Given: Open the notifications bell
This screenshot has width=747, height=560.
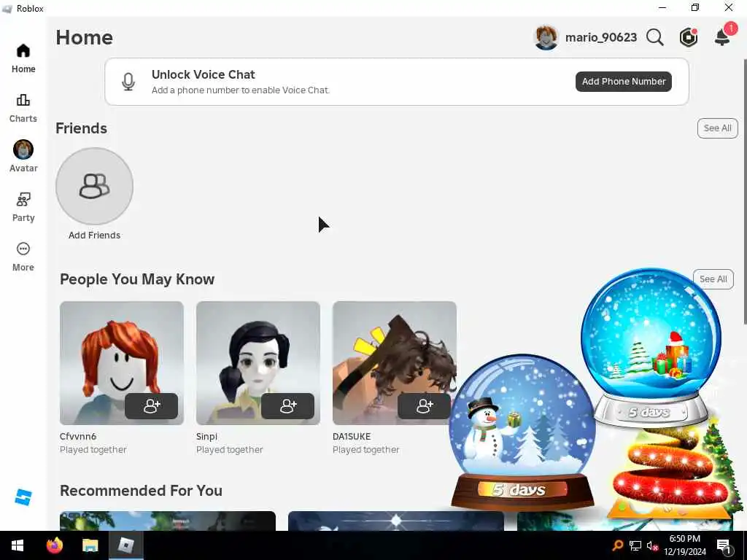Looking at the screenshot, I should tap(723, 36).
